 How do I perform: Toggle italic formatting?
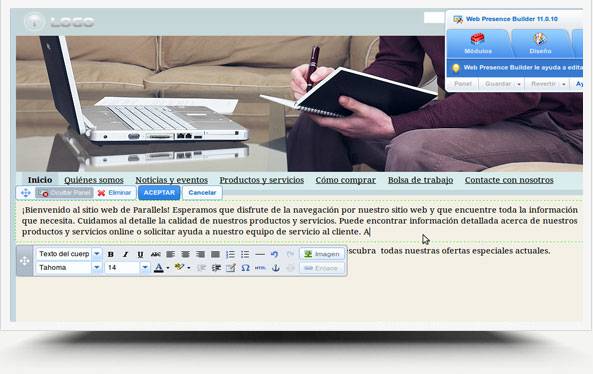coord(126,254)
